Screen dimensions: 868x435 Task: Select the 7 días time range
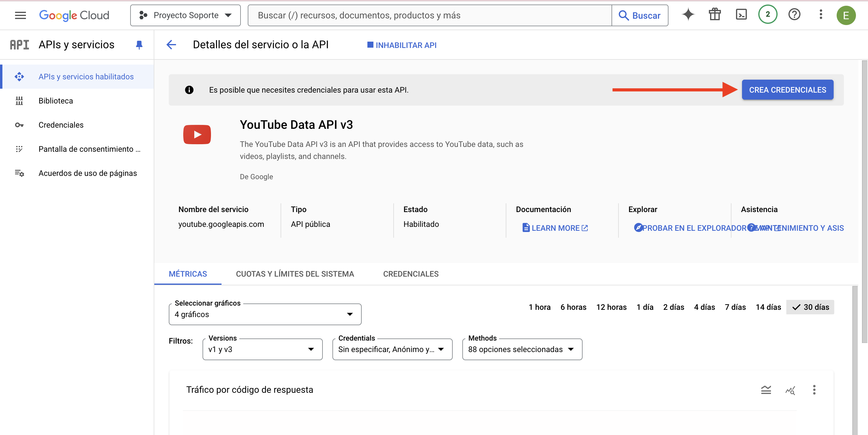735,307
